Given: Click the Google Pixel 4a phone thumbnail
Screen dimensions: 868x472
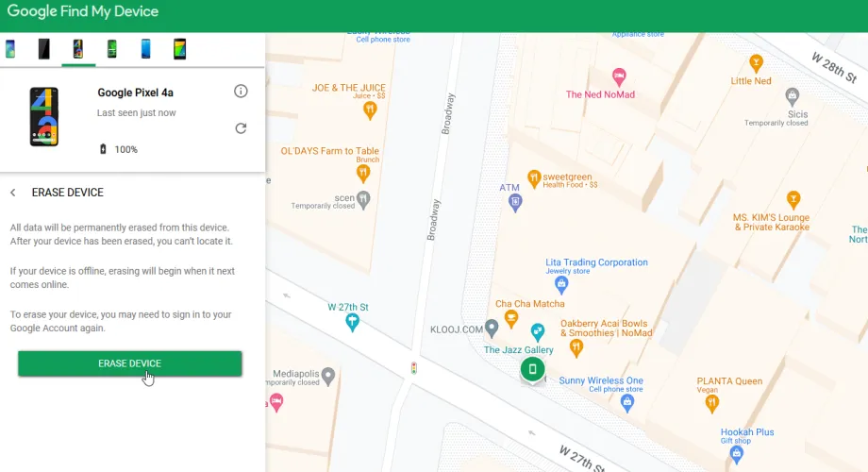Looking at the screenshot, I should pyautogui.click(x=43, y=117).
